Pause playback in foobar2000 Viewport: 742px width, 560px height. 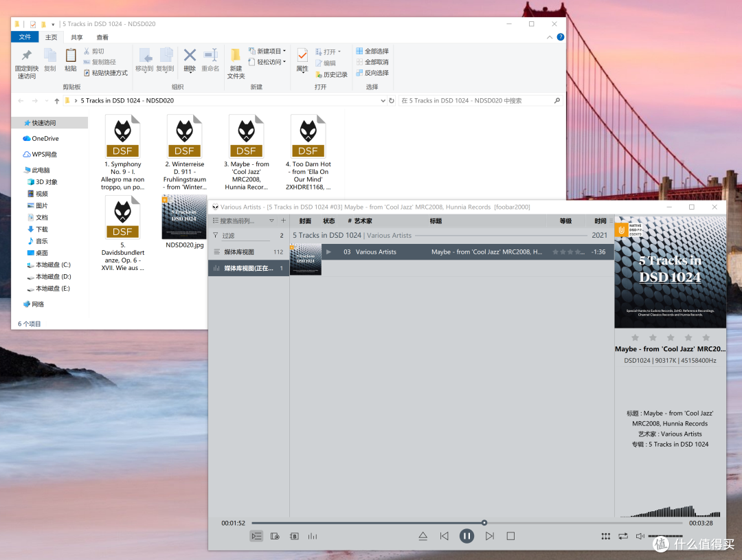[x=466, y=536]
